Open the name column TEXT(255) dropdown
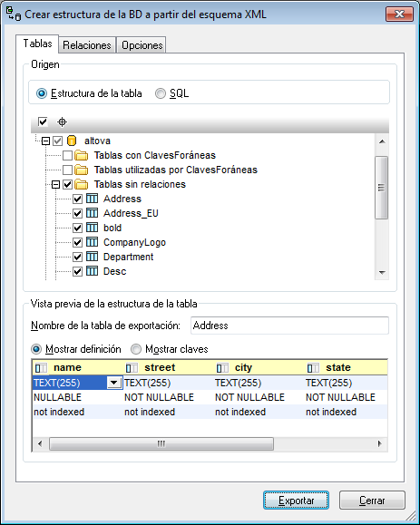 coord(114,383)
